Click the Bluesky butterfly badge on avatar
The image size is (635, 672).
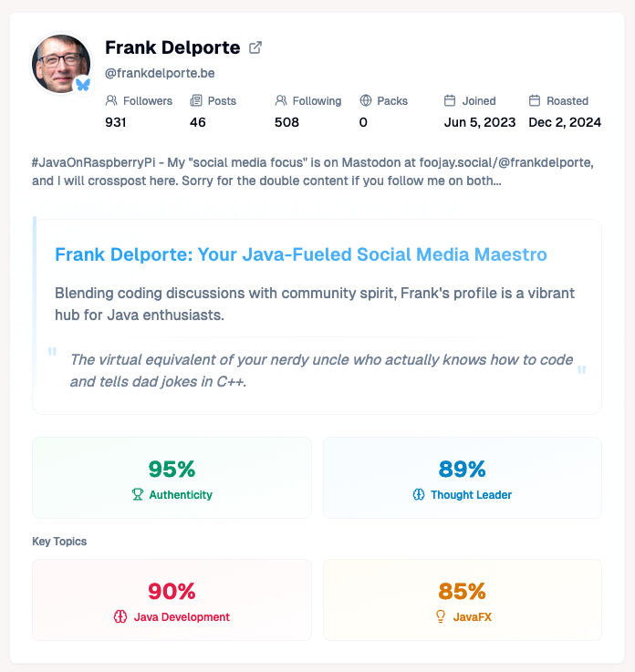[x=83, y=85]
